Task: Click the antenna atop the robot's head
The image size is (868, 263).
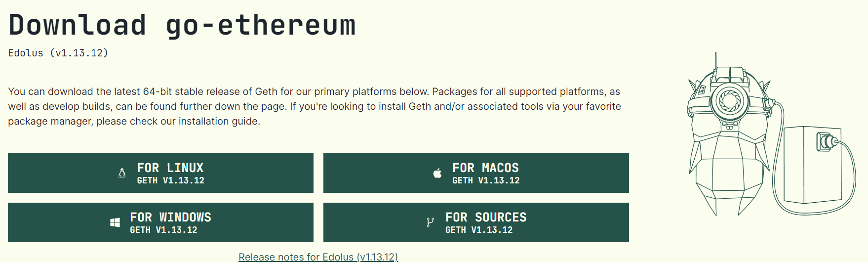Action: click(x=715, y=62)
